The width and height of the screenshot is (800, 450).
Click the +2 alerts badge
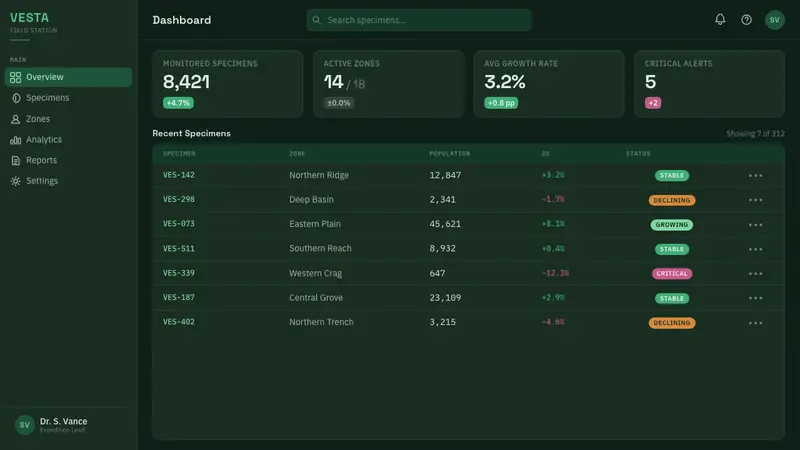(x=653, y=103)
